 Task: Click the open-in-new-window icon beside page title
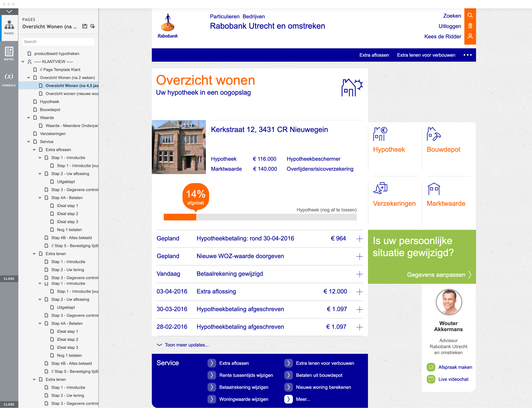[85, 26]
